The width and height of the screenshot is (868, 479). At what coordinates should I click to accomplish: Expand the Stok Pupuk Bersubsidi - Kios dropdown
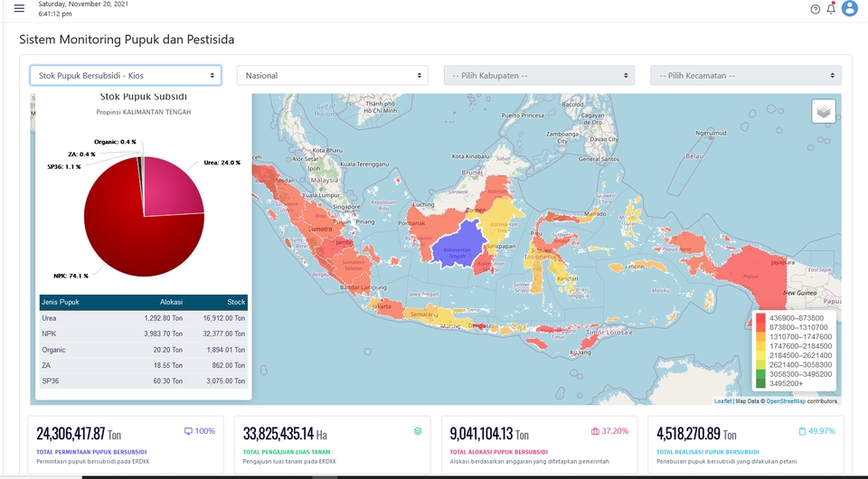click(x=125, y=76)
